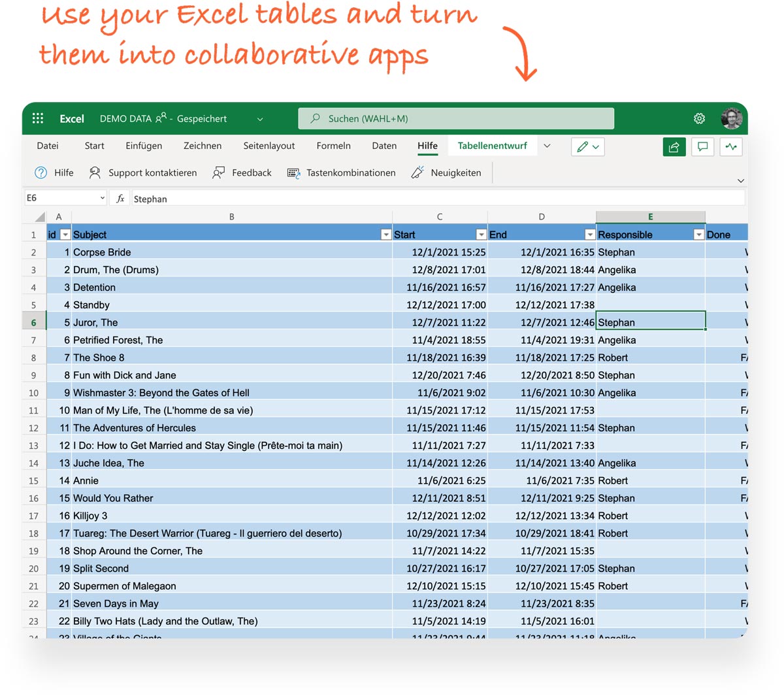Switch to the Tabellenentwurf tab
The height and width of the screenshot is (696, 784).
[x=493, y=146]
